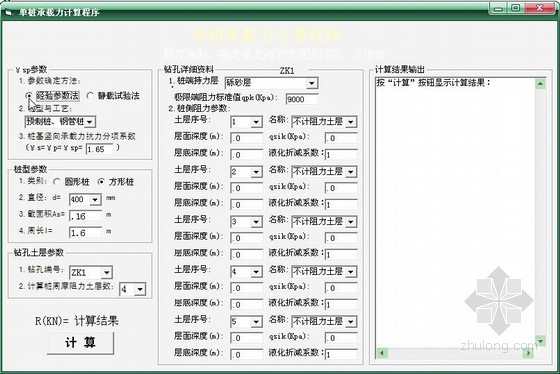Close the 单桩承载力计算程序 window
This screenshot has width=560, height=374.
pyautogui.click(x=540, y=9)
